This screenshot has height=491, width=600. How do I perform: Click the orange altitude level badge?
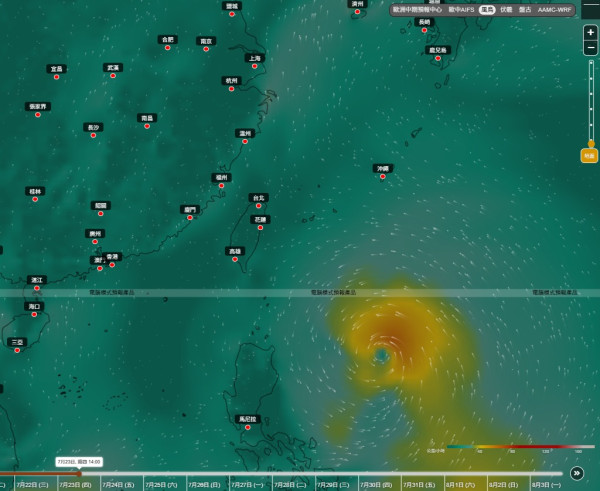(589, 156)
